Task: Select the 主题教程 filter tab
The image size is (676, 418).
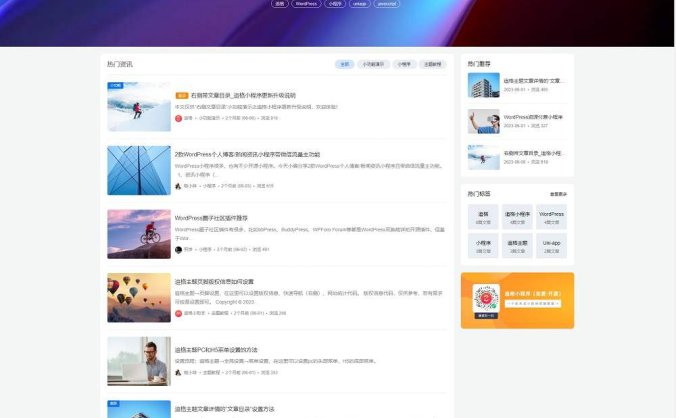Action: (432, 64)
